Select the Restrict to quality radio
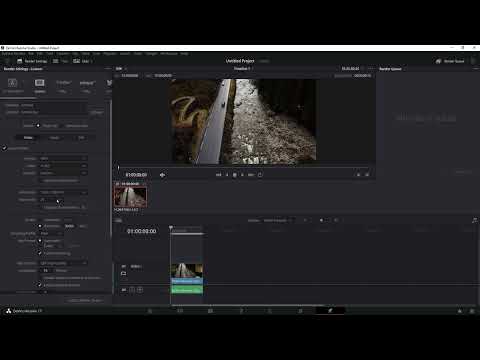This screenshot has height=360, width=480. (40, 226)
